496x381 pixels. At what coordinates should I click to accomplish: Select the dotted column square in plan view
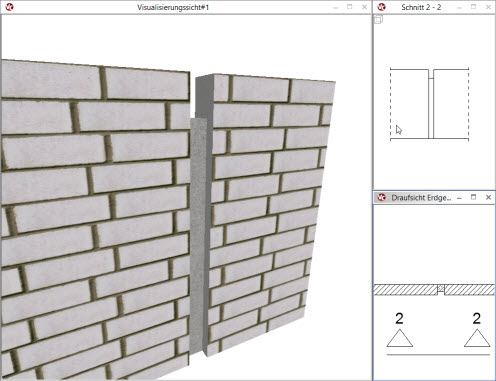(441, 288)
